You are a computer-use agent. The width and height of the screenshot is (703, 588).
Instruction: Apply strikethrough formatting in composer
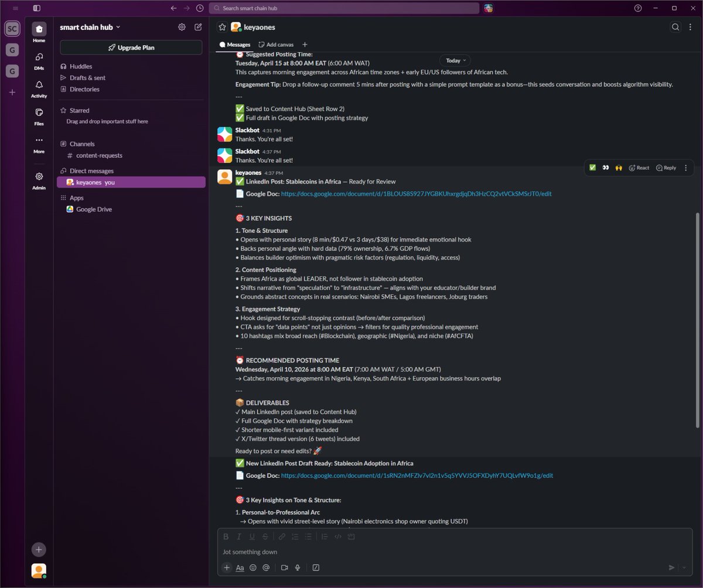(x=265, y=536)
